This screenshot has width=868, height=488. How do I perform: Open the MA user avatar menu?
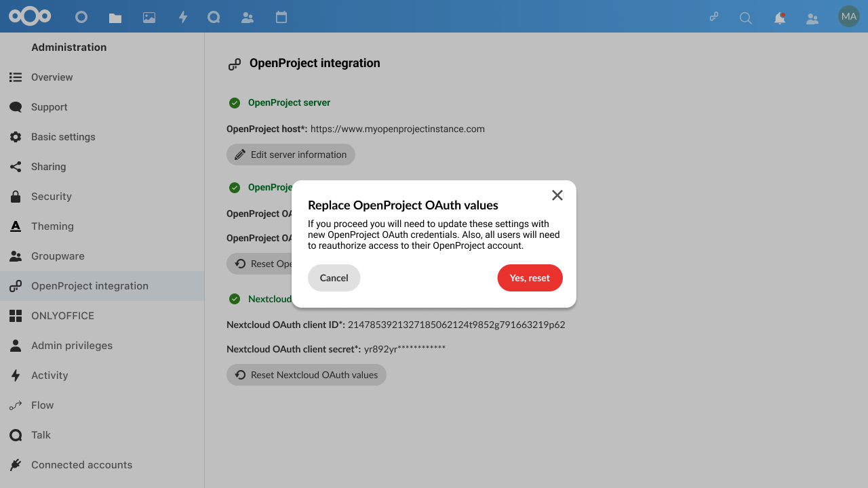(848, 17)
